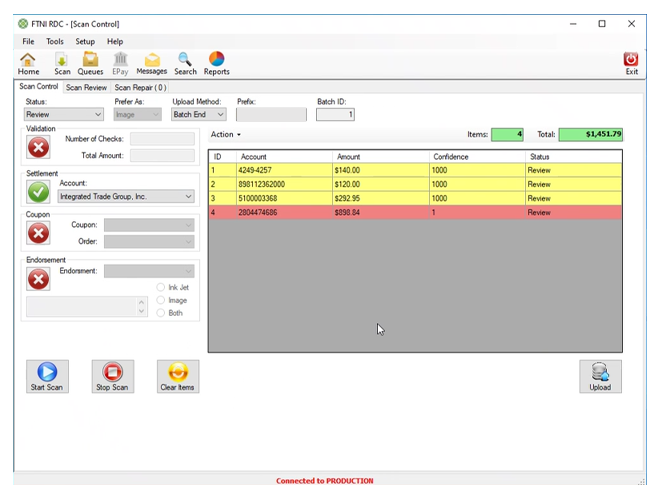
Task: Select red row with account 2804474686
Action: pyautogui.click(x=415, y=212)
